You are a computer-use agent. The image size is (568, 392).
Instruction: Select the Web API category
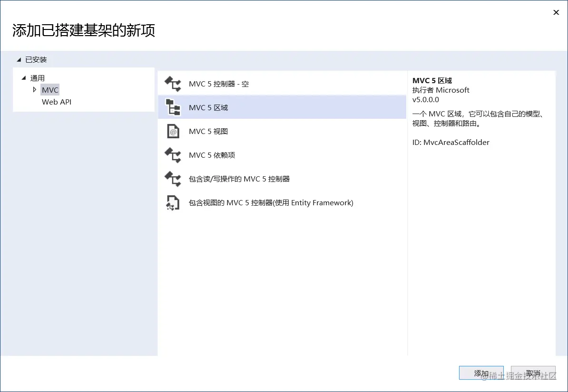[x=56, y=102]
